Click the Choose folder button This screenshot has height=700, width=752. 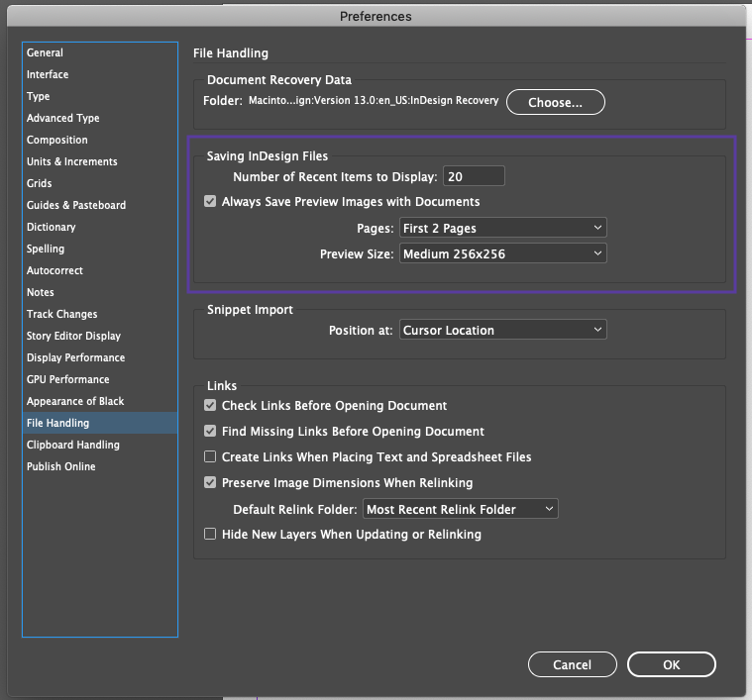[555, 102]
